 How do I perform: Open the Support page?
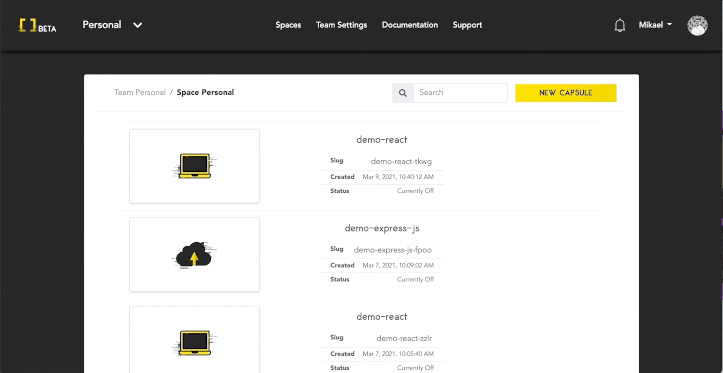[467, 25]
